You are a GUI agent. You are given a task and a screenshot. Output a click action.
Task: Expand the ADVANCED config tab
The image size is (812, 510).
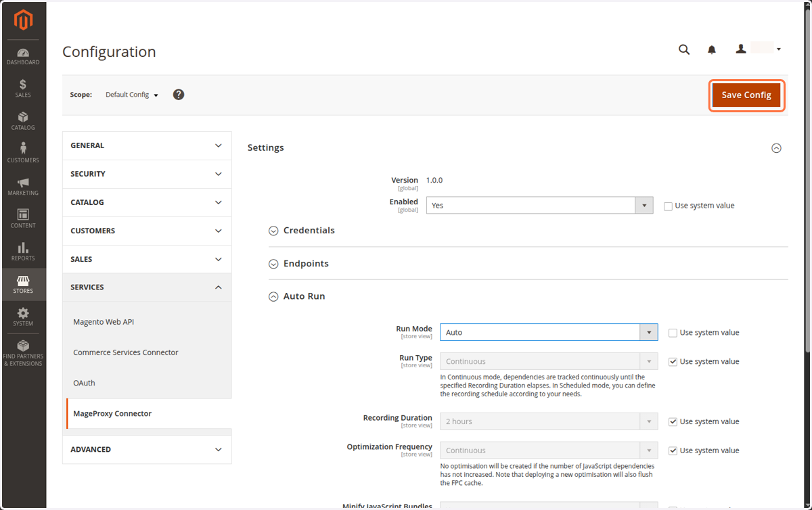(147, 449)
